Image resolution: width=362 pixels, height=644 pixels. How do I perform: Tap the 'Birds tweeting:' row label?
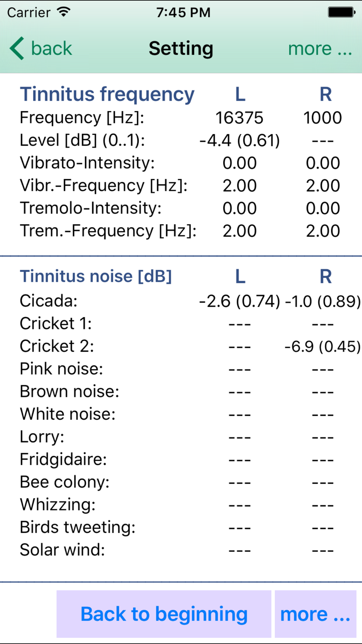(78, 527)
